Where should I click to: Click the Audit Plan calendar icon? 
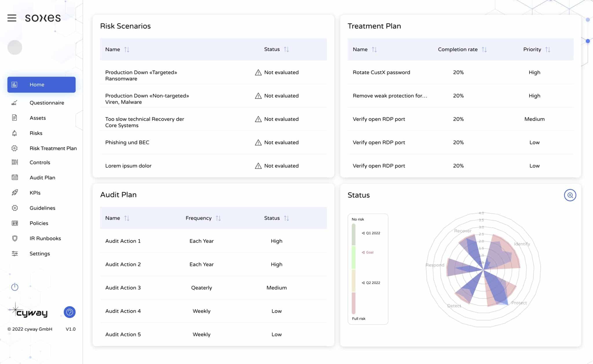15,178
